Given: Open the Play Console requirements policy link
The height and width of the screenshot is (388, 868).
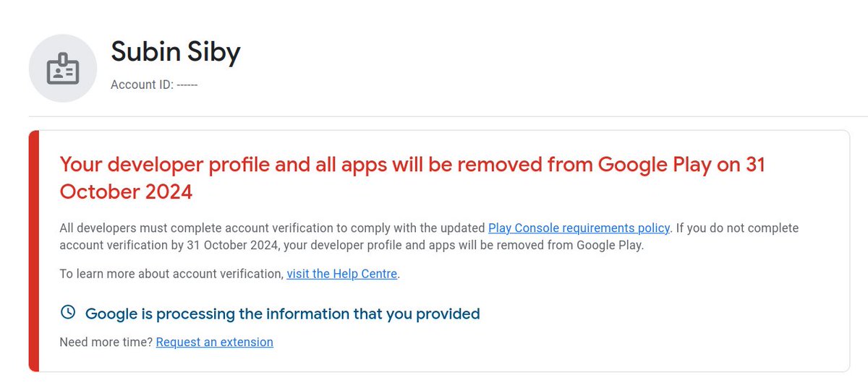Looking at the screenshot, I should [x=579, y=228].
